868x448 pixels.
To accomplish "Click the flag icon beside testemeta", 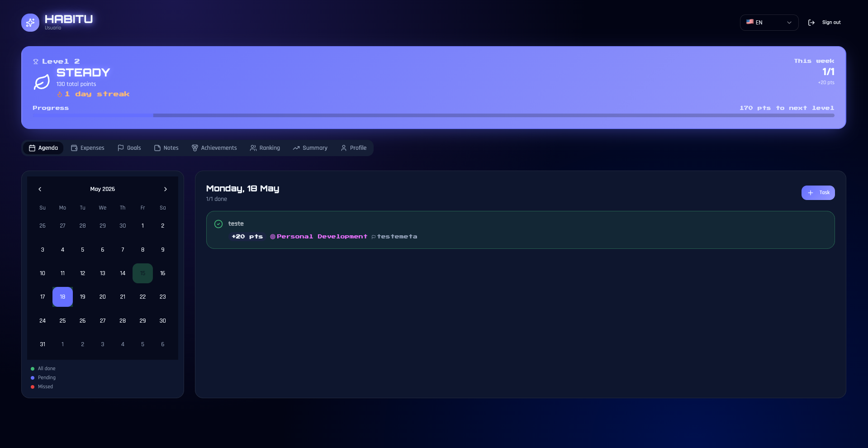I will tap(374, 237).
